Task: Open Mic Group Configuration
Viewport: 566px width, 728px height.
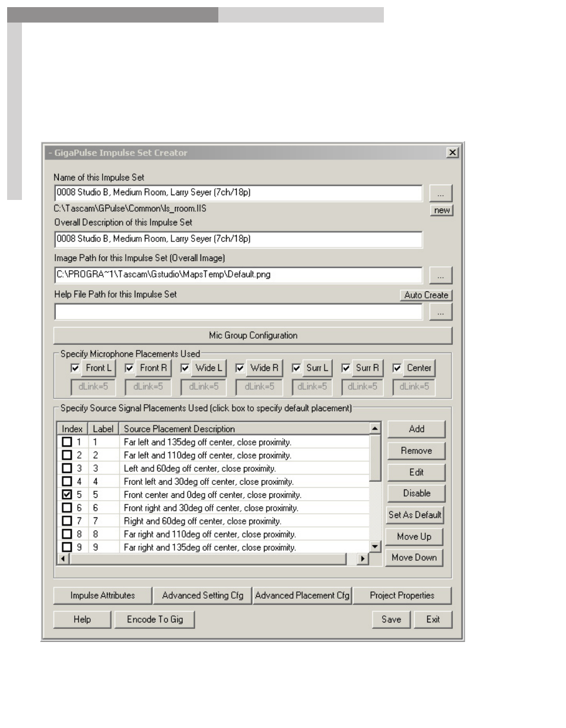Action: tap(253, 335)
